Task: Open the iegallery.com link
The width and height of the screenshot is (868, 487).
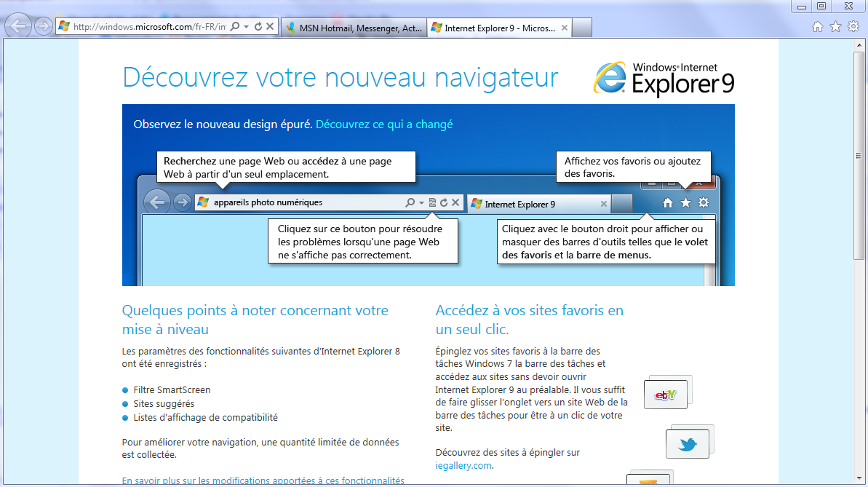Action: [x=463, y=465]
